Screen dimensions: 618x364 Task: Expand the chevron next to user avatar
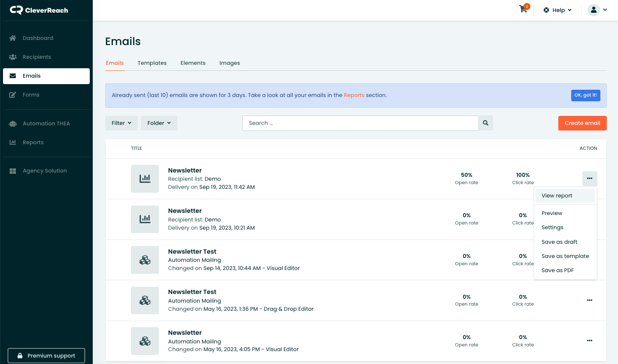tap(605, 10)
